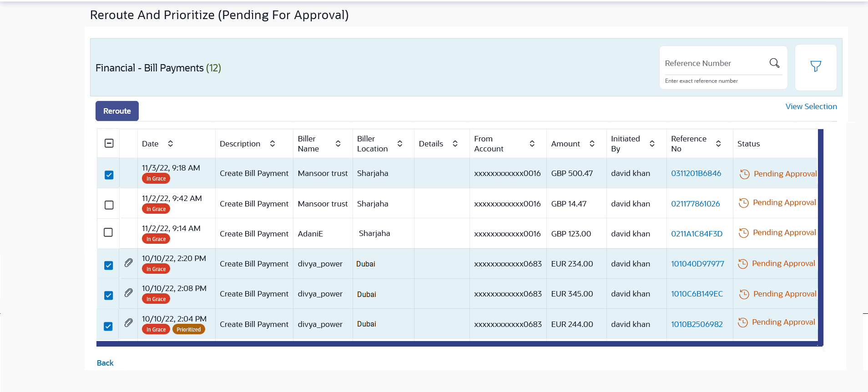
Task: Open the filter funnel icon
Action: pyautogui.click(x=815, y=67)
